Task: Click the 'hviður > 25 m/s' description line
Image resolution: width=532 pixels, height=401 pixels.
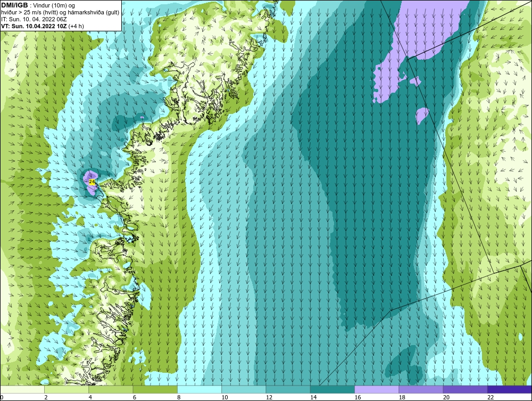Action: (60, 13)
